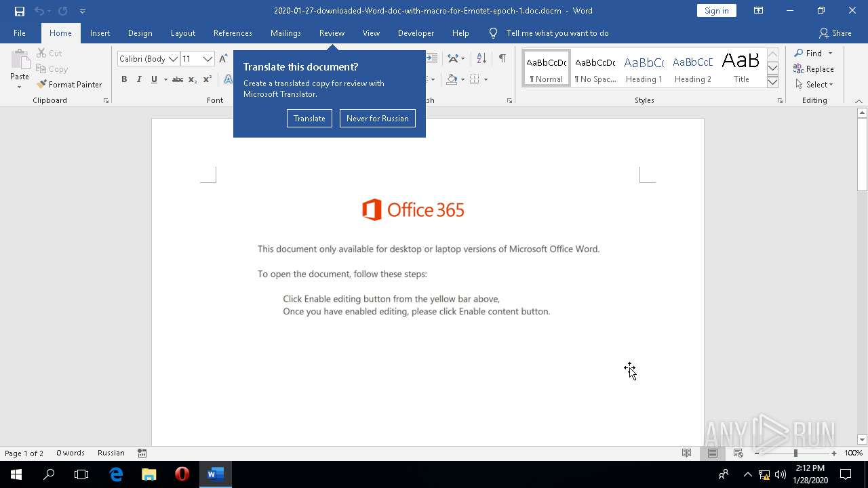This screenshot has width=868, height=488.
Task: Open Microsoft Edge from taskbar
Action: point(116,474)
